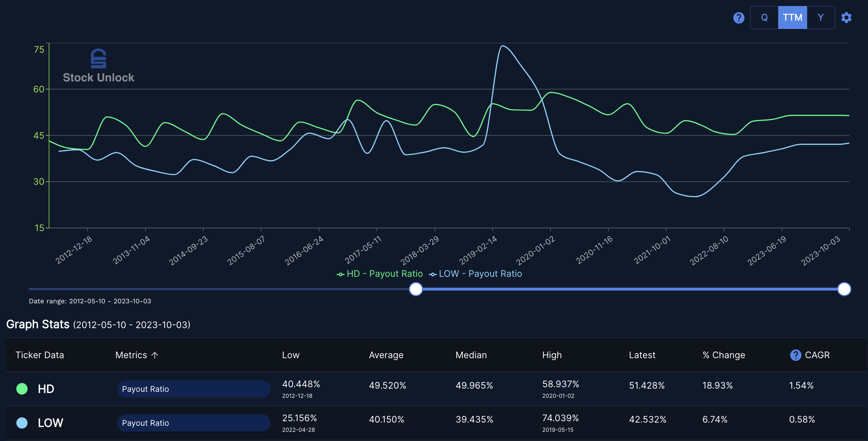Click the CAGR column header text
The height and width of the screenshot is (441, 868).
click(817, 355)
